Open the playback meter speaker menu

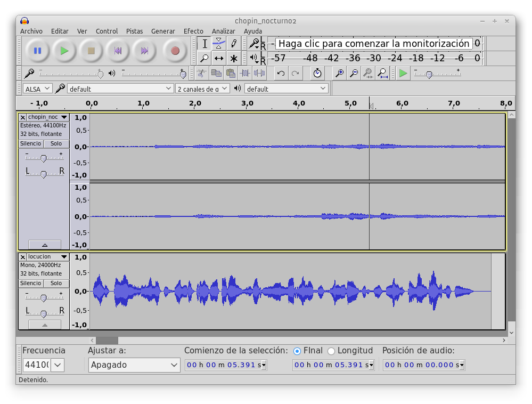pyautogui.click(x=254, y=58)
